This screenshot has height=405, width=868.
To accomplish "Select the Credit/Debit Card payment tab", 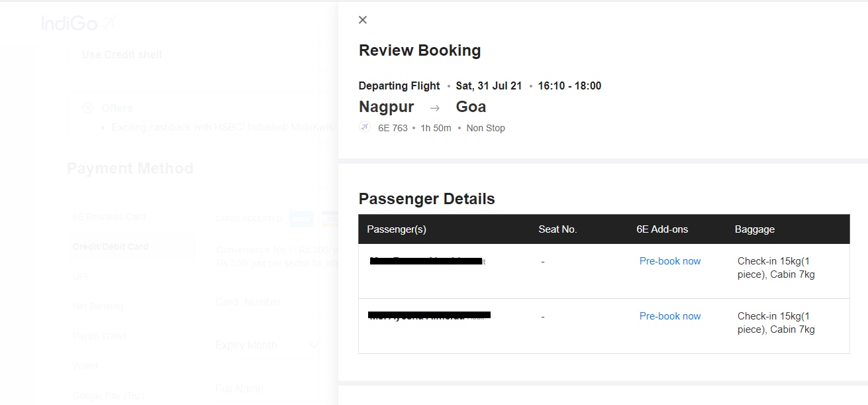I will (111, 247).
